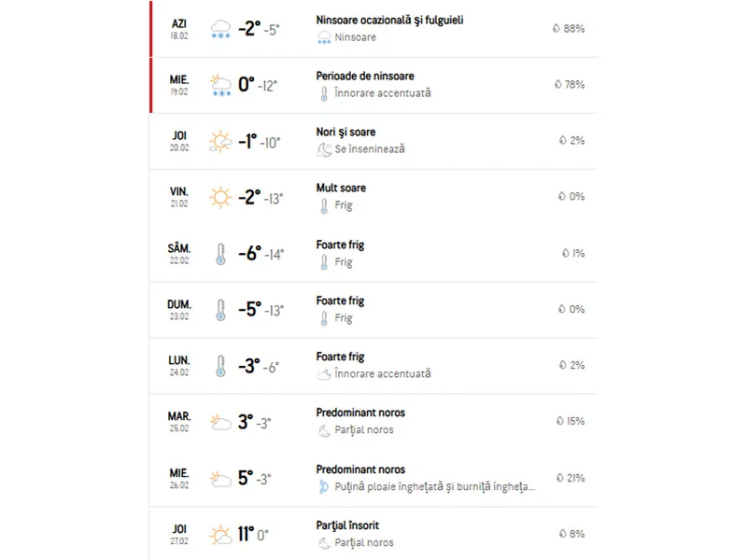This screenshot has height=560, width=747.
Task: Click the cloudy sun icon for MAR. 25.02
Action: (x=220, y=422)
